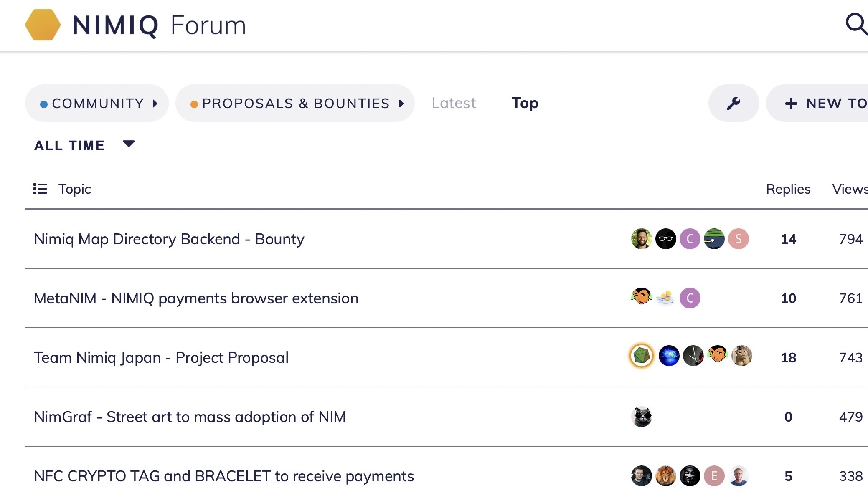Image resolution: width=868 pixels, height=488 pixels.
Task: Open Team Nimiq Japan - Project Proposal topic
Action: [161, 357]
